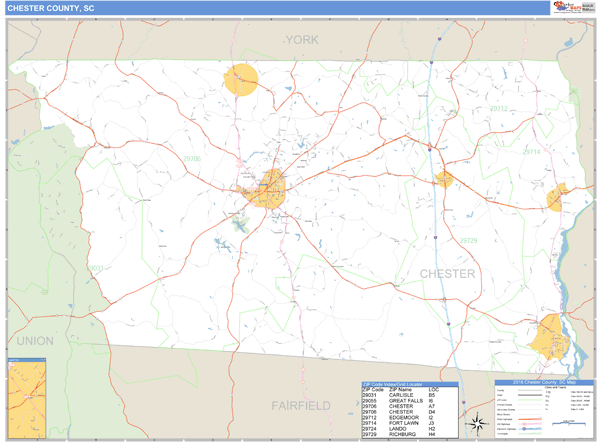
Task: Click the MarketMaps logo in top-right corner
Action: pyautogui.click(x=571, y=8)
